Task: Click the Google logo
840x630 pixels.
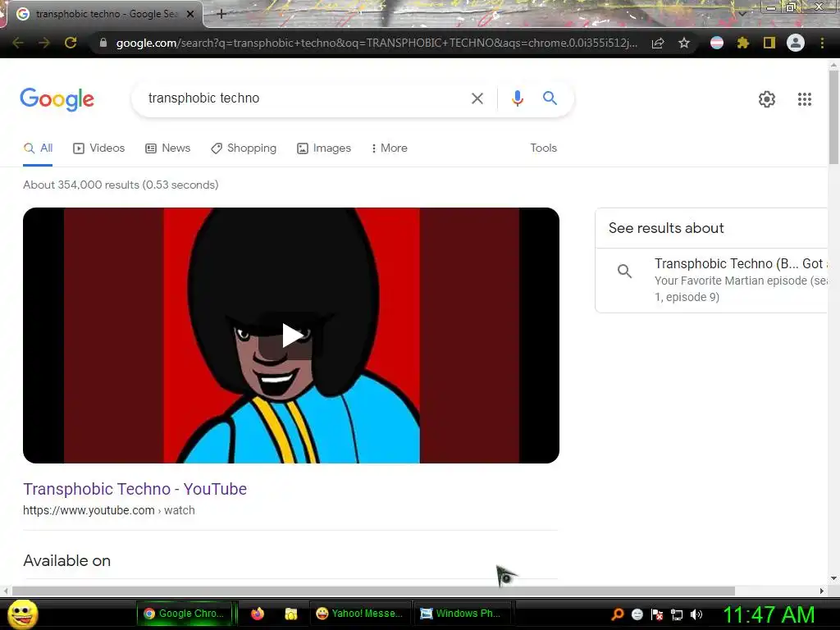Action: click(57, 99)
